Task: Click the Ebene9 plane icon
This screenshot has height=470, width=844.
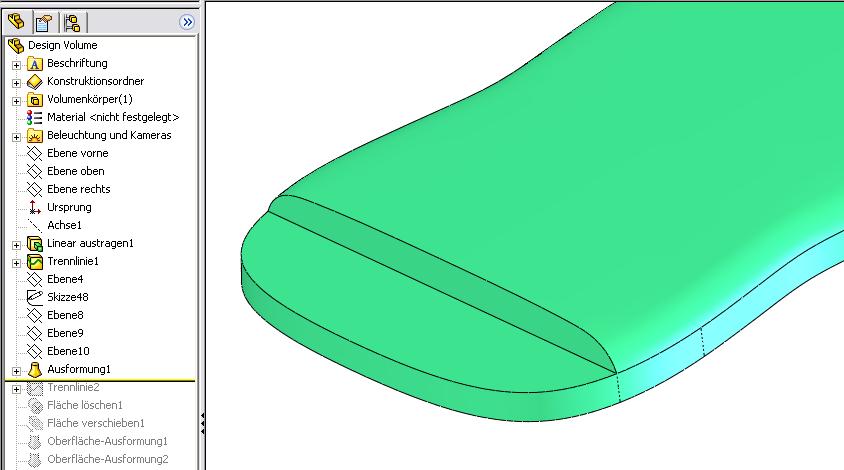Action: point(34,333)
